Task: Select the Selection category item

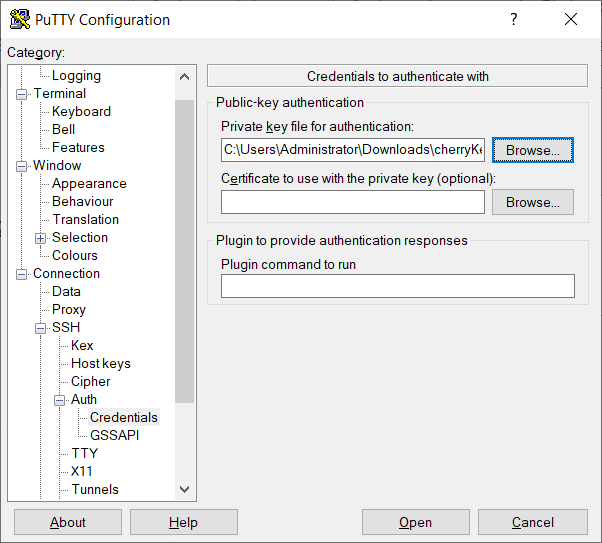Action: (x=80, y=237)
